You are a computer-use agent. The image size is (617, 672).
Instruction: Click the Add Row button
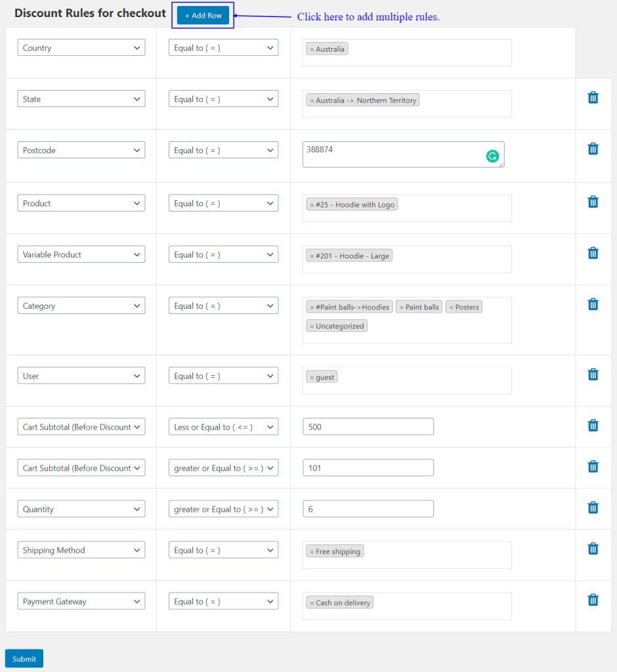(x=203, y=15)
